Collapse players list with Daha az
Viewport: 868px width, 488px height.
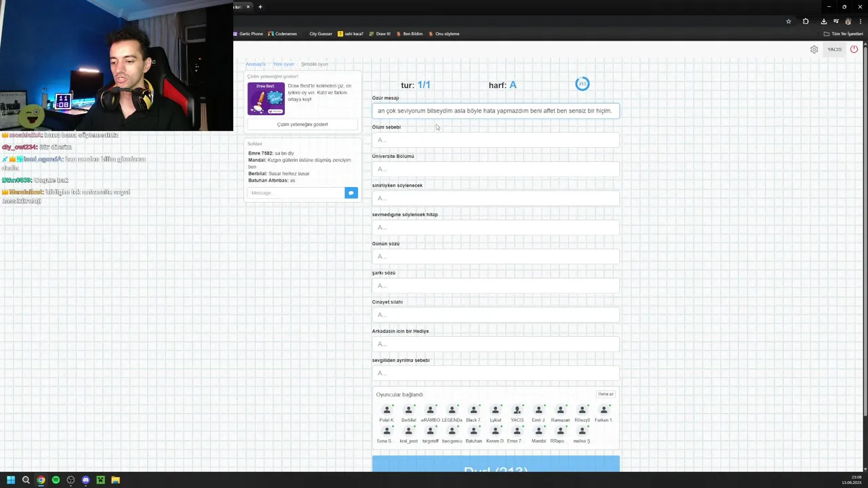point(606,394)
